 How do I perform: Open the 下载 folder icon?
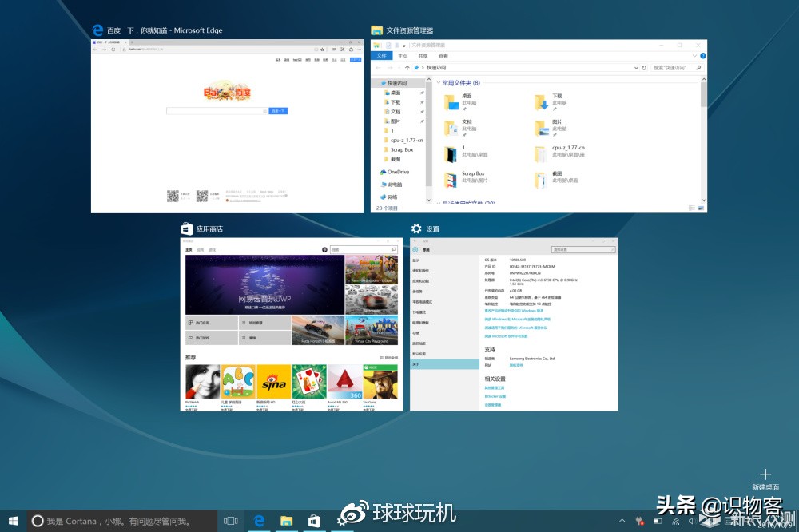541,101
